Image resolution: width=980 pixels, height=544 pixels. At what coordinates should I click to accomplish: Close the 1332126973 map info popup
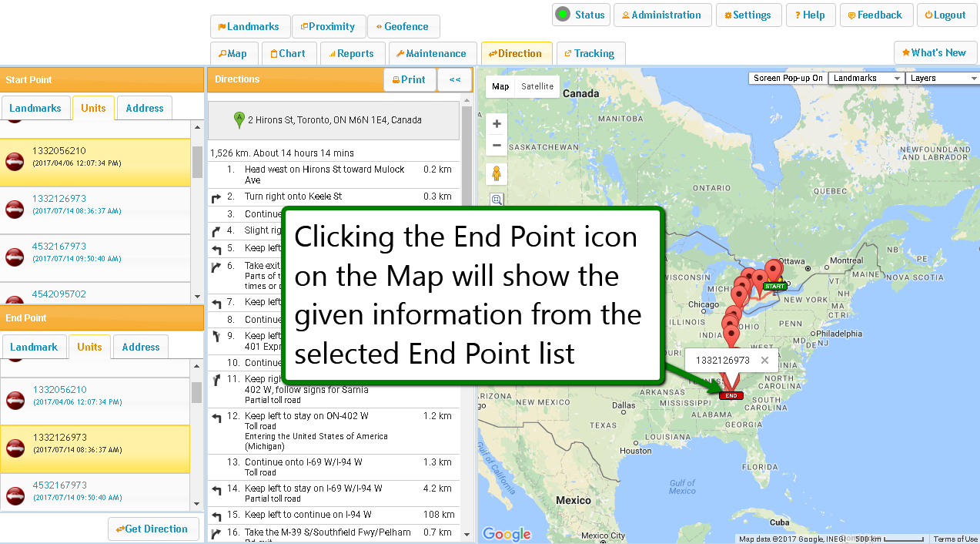point(764,360)
